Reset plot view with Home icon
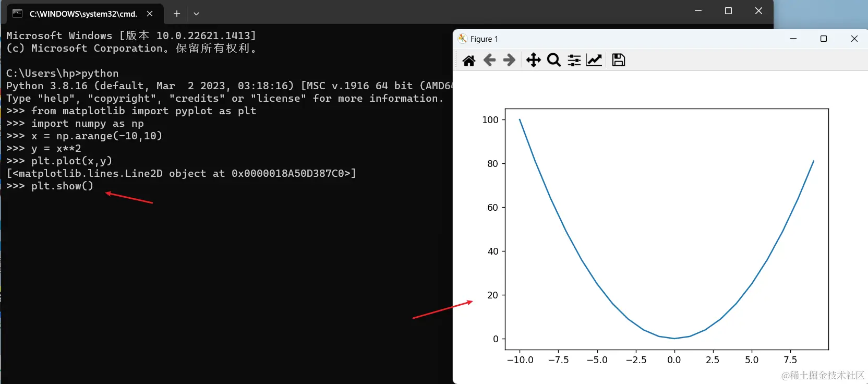 point(469,61)
